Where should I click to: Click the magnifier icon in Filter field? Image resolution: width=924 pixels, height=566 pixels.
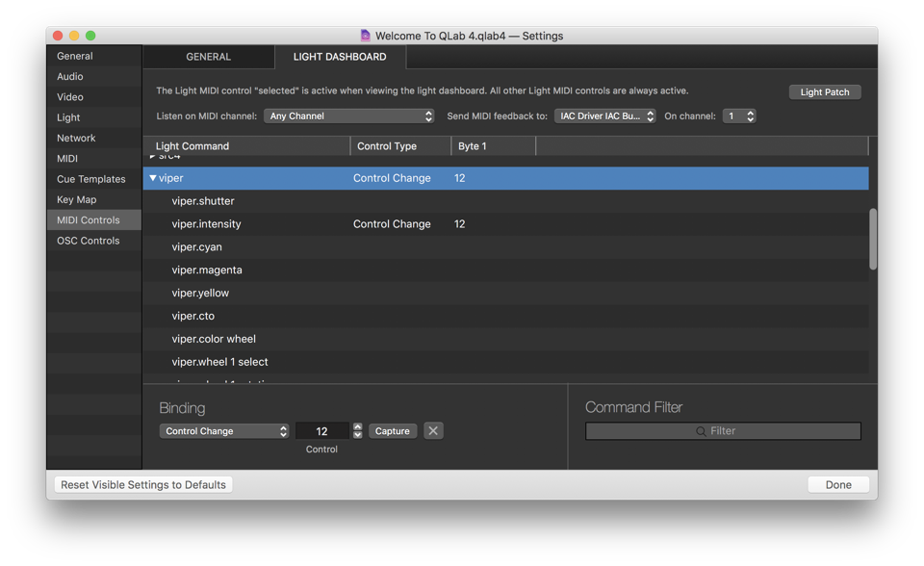click(x=701, y=431)
